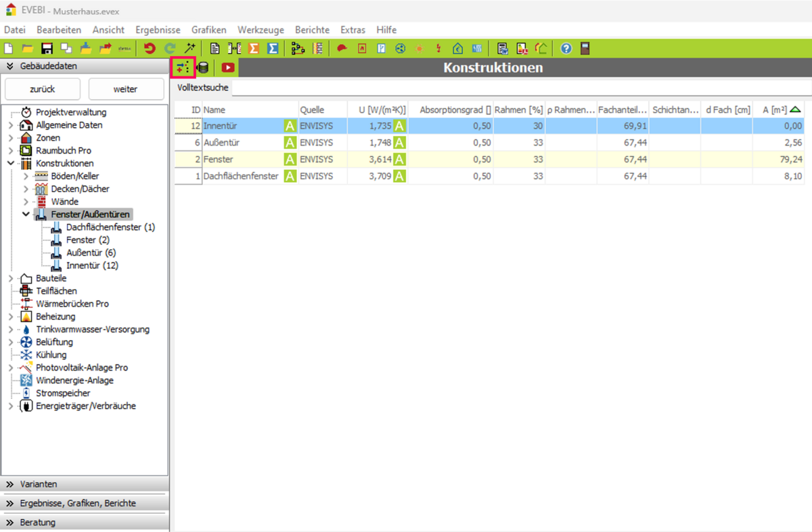Open the database icon beside add construction
812x532 pixels.
pyautogui.click(x=203, y=68)
